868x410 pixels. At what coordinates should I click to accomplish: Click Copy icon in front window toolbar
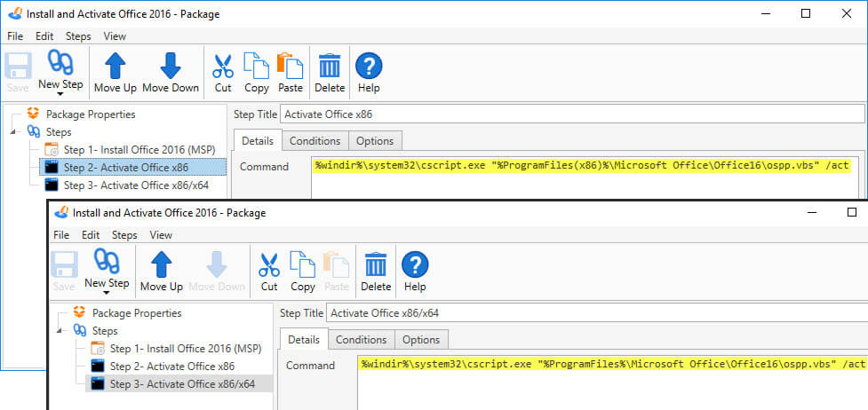click(303, 265)
